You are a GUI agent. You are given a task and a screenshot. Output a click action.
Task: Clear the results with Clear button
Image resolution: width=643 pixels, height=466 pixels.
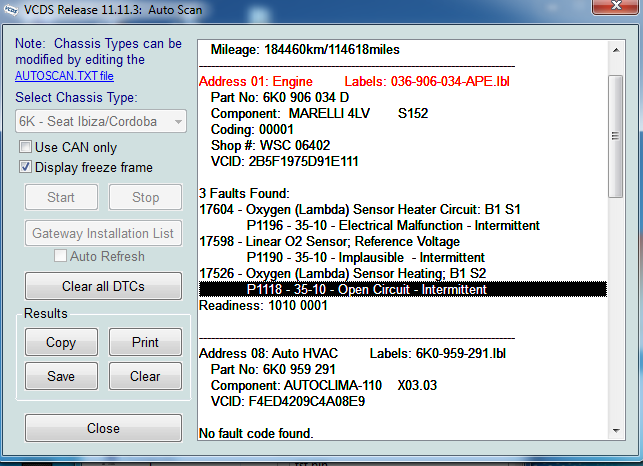(146, 376)
